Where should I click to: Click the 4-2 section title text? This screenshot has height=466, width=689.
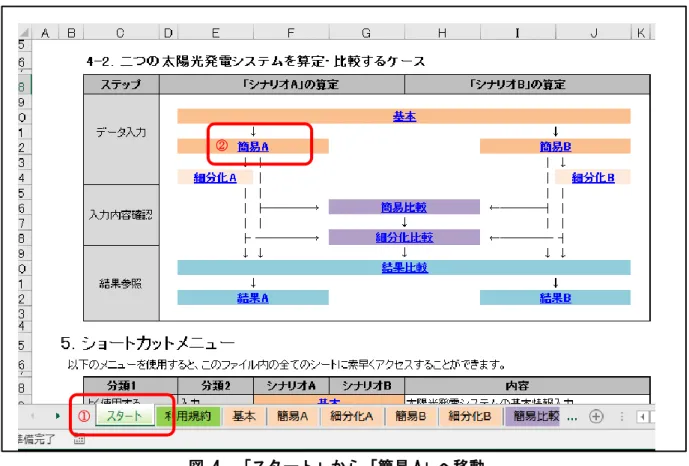[x=256, y=61]
